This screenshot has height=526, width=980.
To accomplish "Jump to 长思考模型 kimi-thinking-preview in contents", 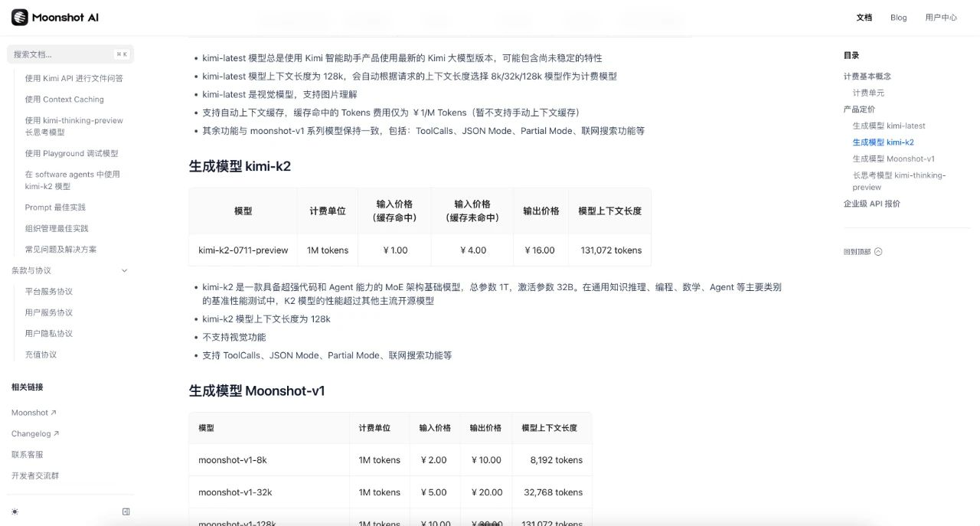I will tap(900, 181).
